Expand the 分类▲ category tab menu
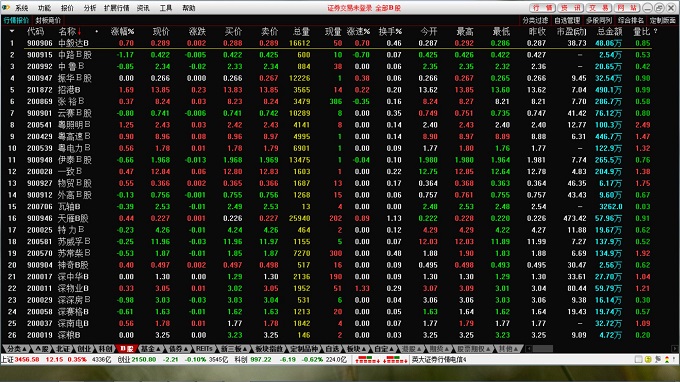 pyautogui.click(x=17, y=349)
